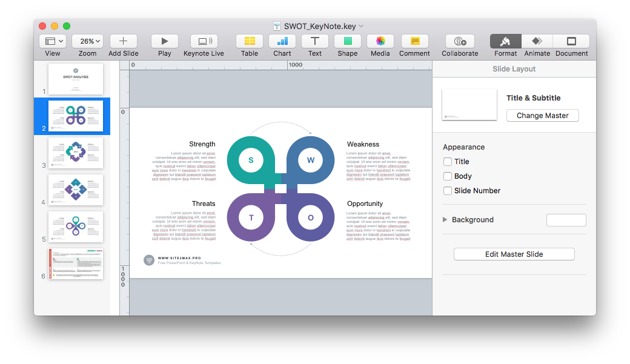
Task: Check the Slide Number checkbox
Action: point(448,191)
